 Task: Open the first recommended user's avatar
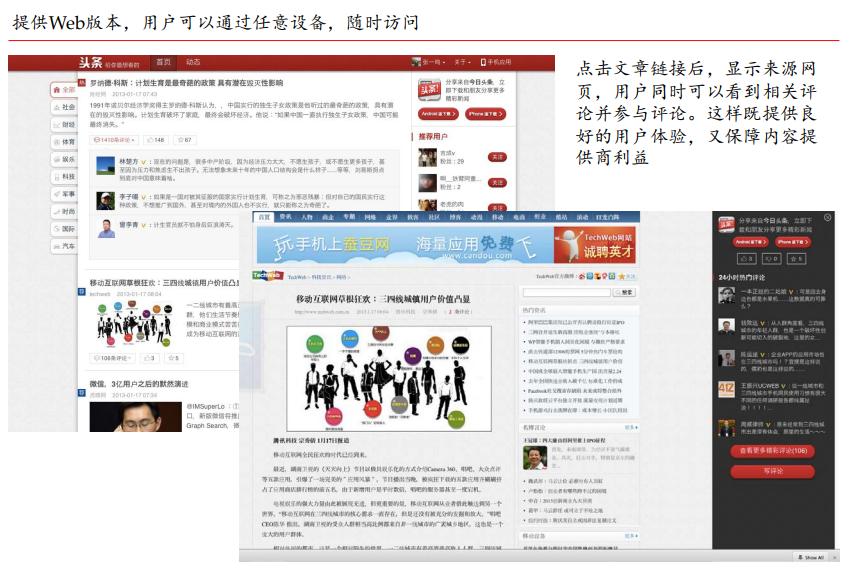coord(427,157)
